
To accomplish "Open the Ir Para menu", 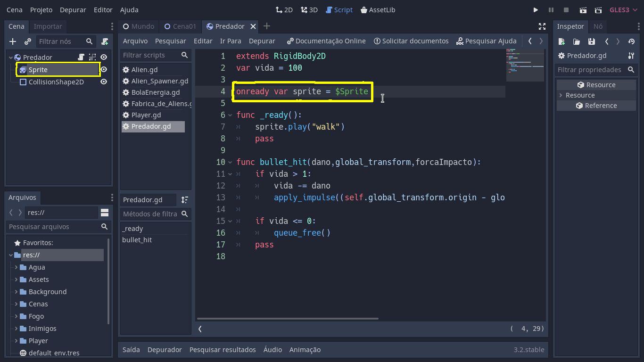I will (231, 41).
